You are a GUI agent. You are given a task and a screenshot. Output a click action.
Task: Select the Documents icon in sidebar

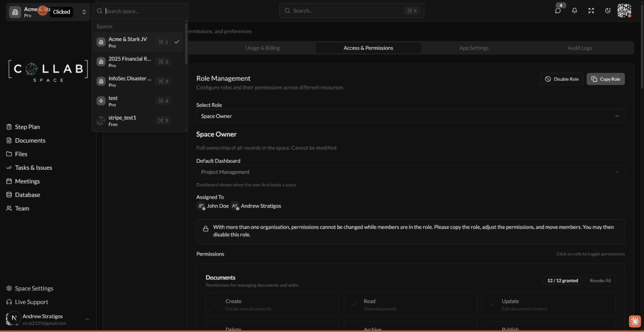click(9, 140)
